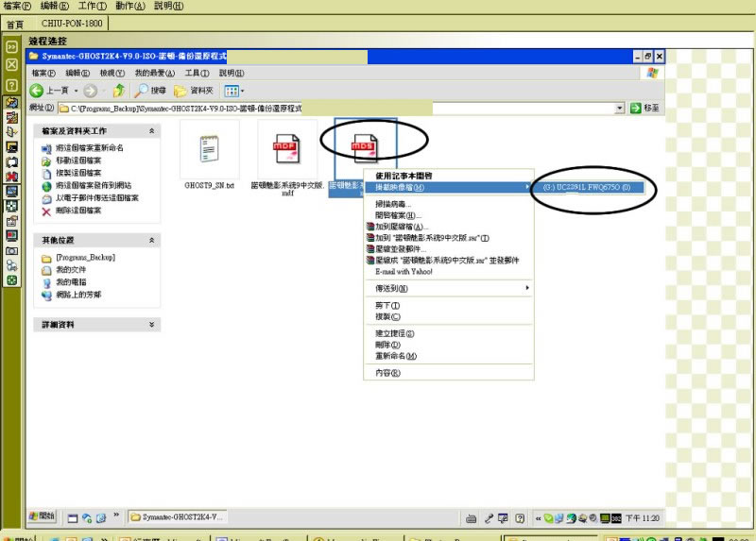Choose 加到壓縮檔(A)... in the context menu
This screenshot has width=756, height=541.
tap(448, 227)
